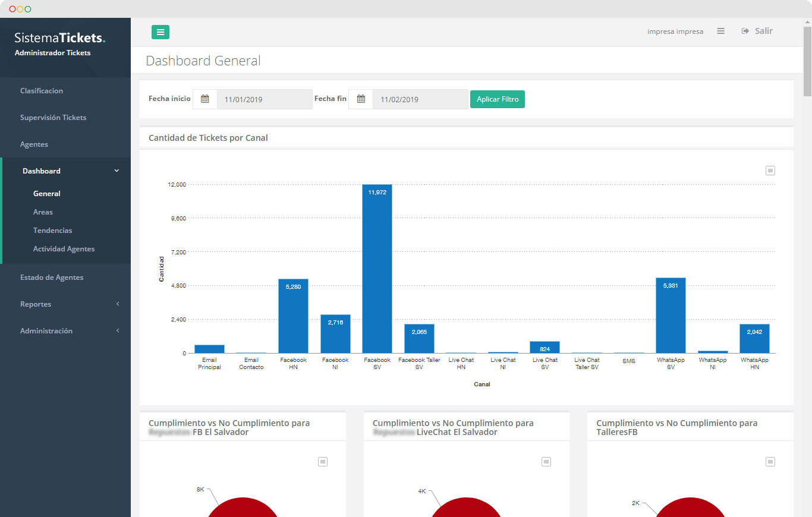Open export menu of FB El Salvador chart
The height and width of the screenshot is (517, 812).
pyautogui.click(x=323, y=462)
